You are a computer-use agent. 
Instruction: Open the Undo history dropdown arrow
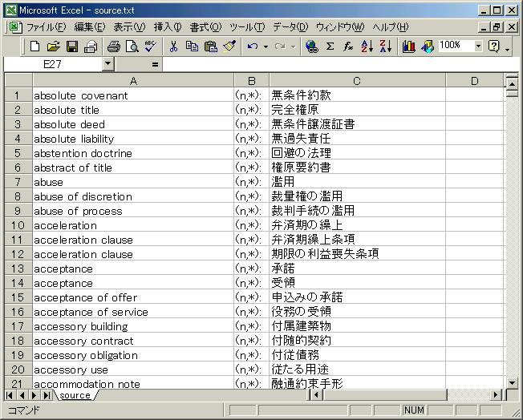point(266,46)
